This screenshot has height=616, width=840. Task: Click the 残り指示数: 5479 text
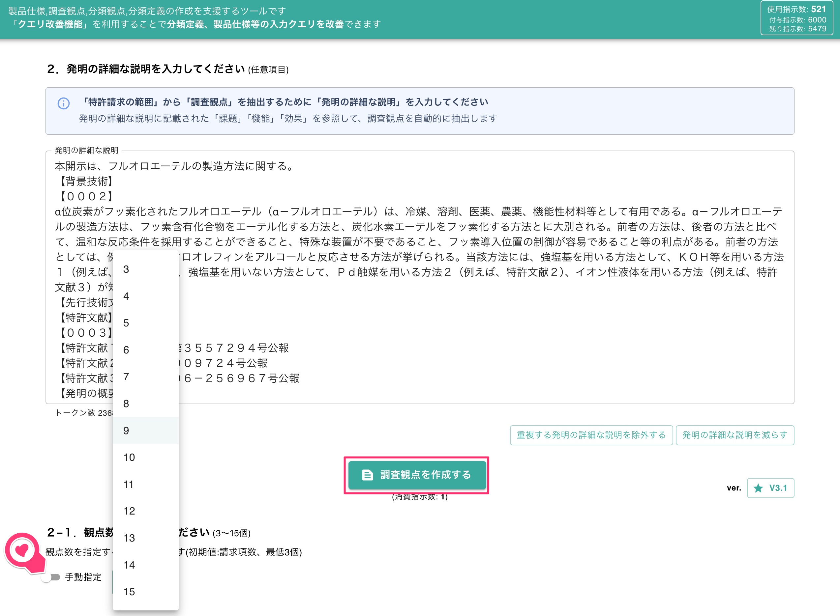pos(797,29)
